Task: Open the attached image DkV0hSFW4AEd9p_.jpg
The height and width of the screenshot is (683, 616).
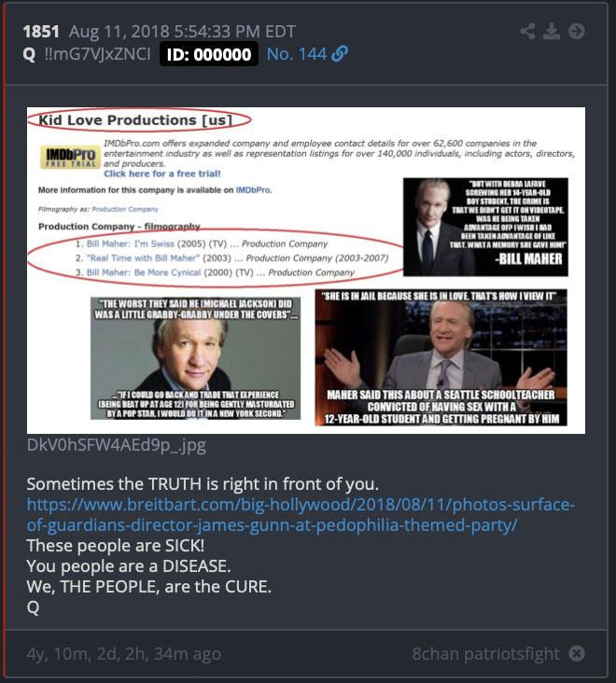Action: 306,271
